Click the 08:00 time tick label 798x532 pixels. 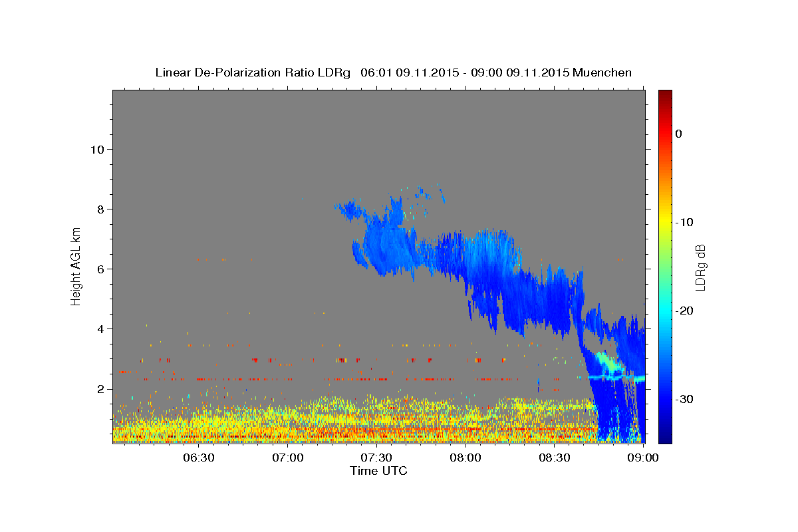[x=465, y=458]
